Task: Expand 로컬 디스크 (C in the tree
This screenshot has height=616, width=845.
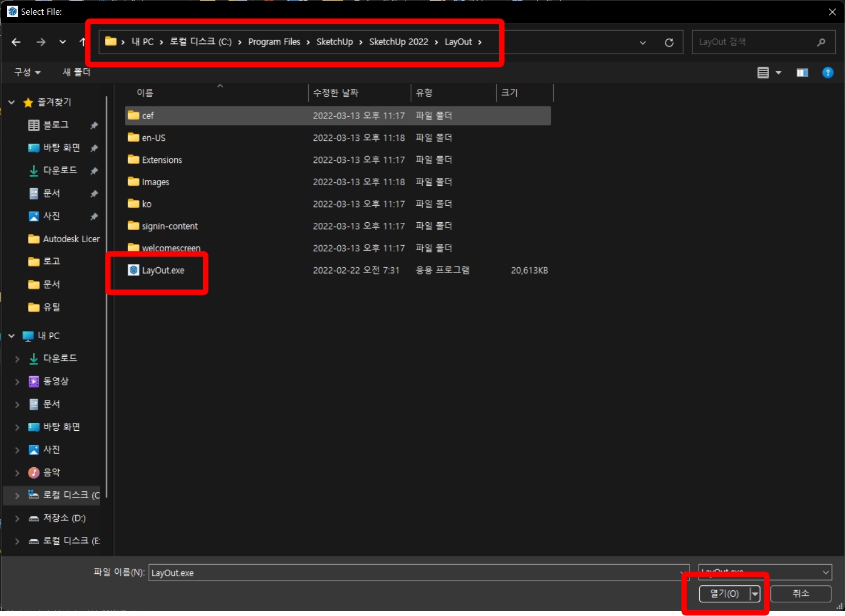Action: 17,495
